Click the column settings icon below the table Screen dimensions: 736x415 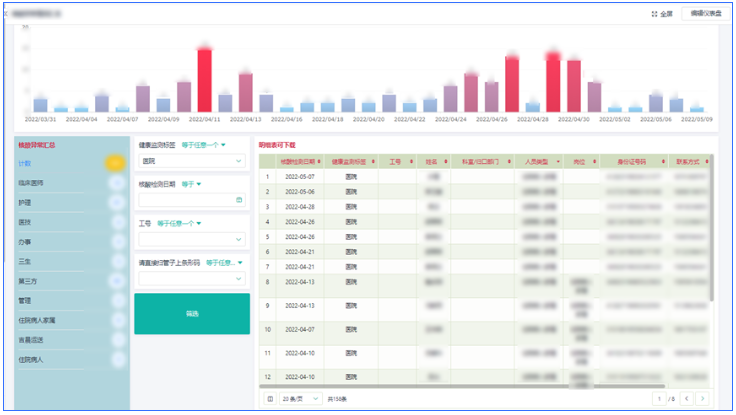pos(270,398)
